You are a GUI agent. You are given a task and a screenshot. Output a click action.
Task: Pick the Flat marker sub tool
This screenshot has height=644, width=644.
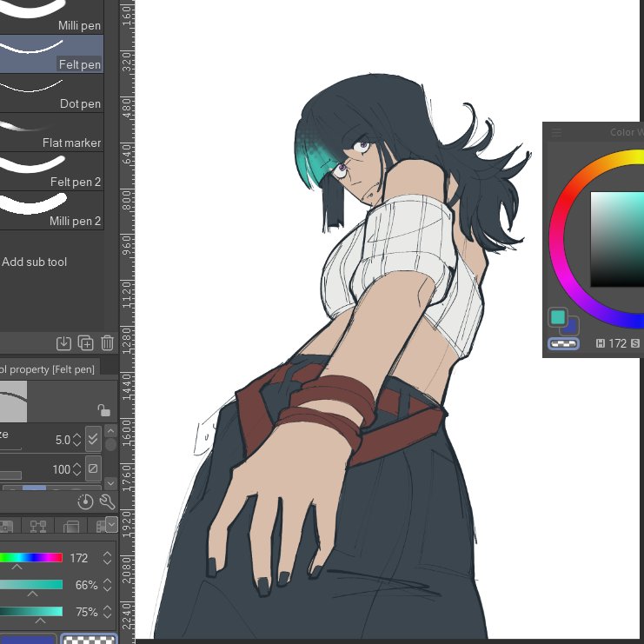pos(51,132)
